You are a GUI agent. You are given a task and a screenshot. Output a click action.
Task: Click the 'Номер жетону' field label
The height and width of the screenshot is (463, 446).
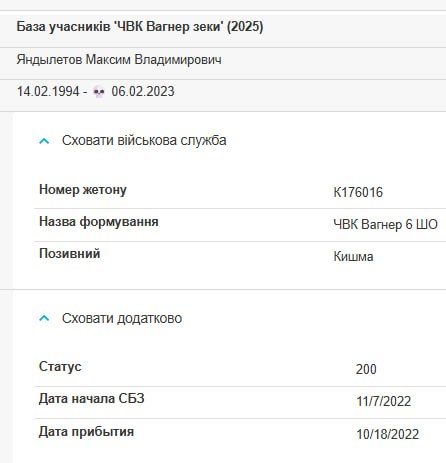click(x=83, y=190)
